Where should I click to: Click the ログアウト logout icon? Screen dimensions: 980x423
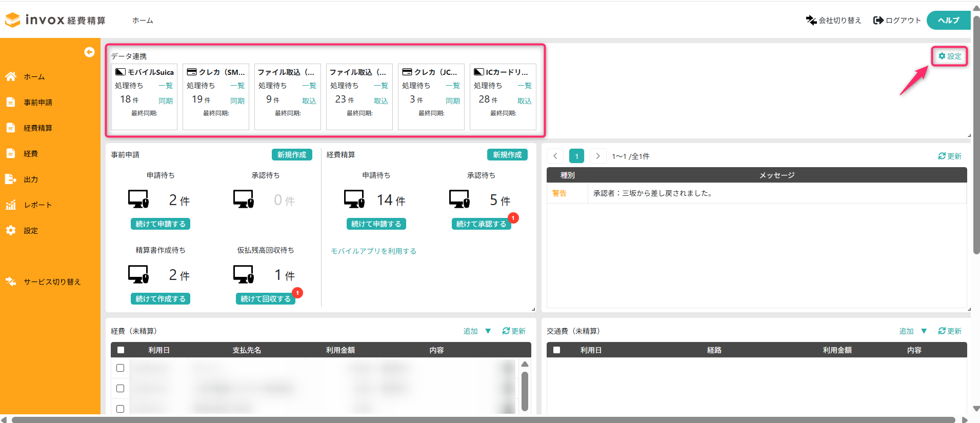pos(878,20)
